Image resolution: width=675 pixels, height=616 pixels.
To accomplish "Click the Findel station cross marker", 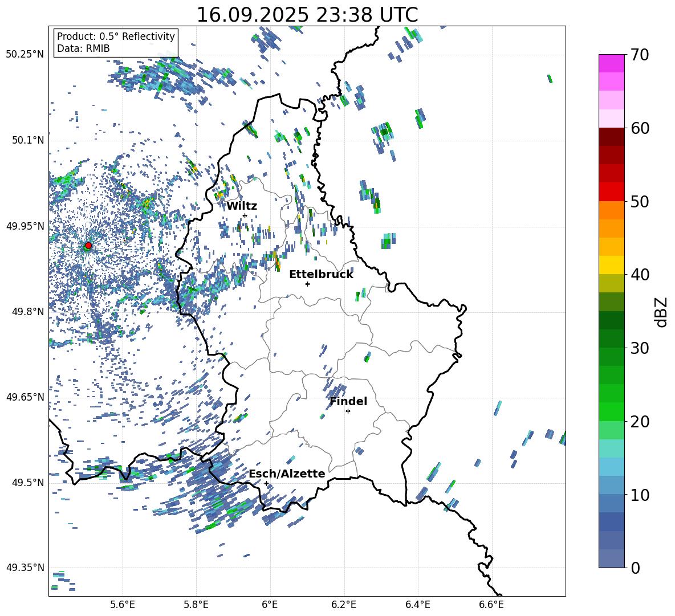I will click(348, 411).
